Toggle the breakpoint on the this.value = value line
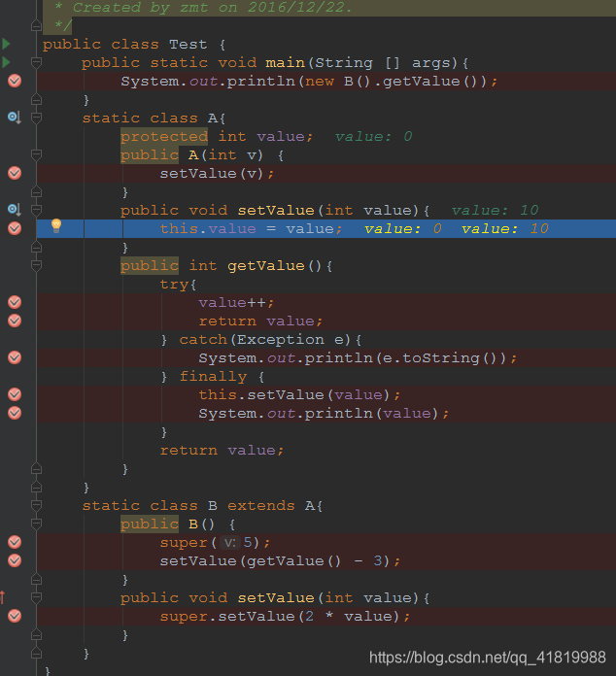The height and width of the screenshot is (676, 616). coord(15,228)
